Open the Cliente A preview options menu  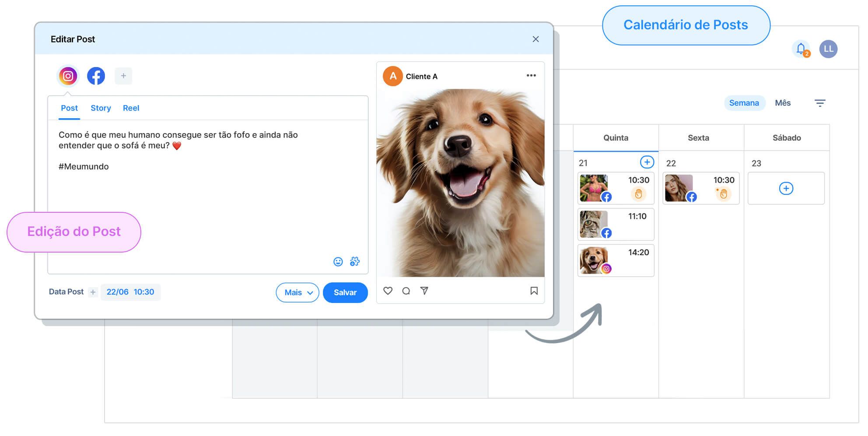click(531, 76)
